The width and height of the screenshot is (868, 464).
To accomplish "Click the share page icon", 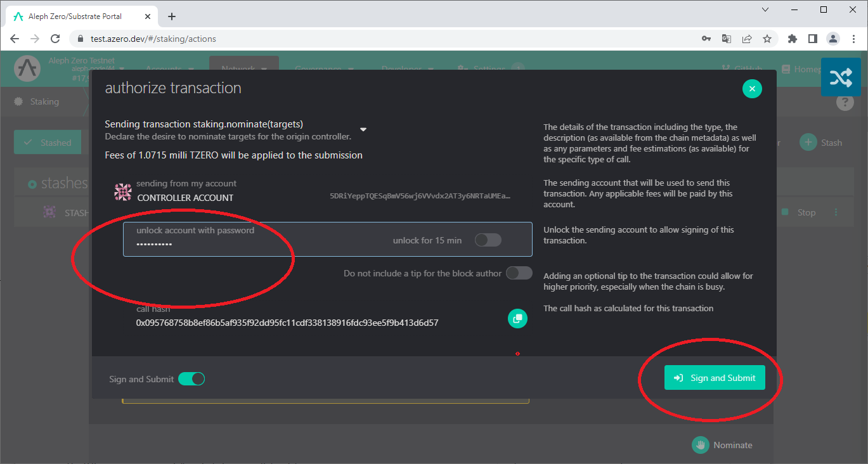I will [747, 39].
